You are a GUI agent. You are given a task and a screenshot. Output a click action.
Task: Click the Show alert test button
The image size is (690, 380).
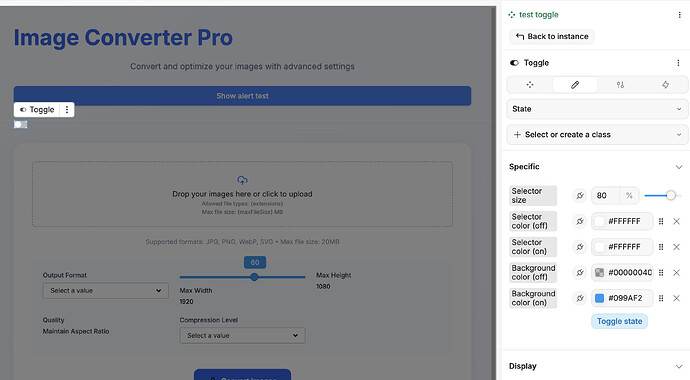click(242, 96)
